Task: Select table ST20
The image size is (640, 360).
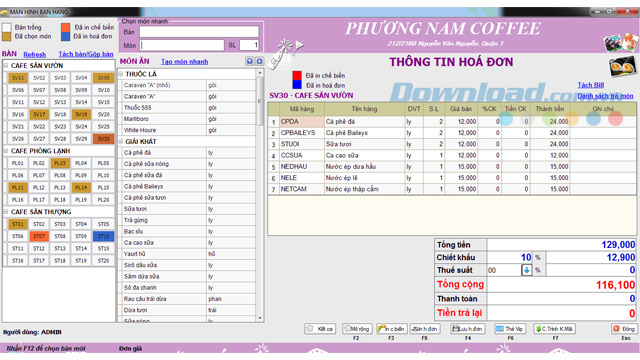Action: (104, 260)
